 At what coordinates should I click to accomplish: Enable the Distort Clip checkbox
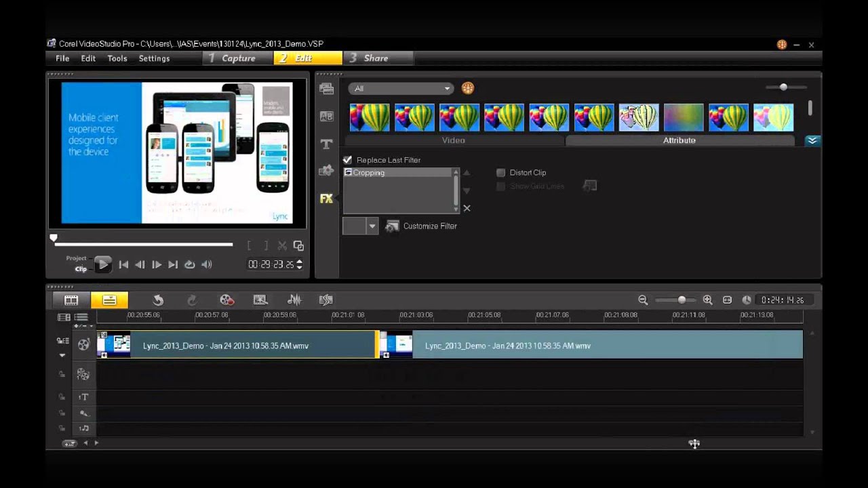pos(501,173)
